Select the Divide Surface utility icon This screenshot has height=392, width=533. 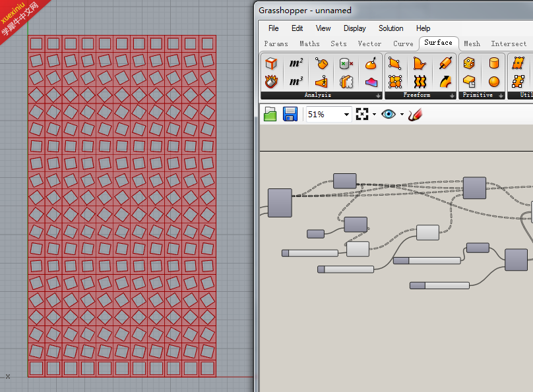pos(518,63)
